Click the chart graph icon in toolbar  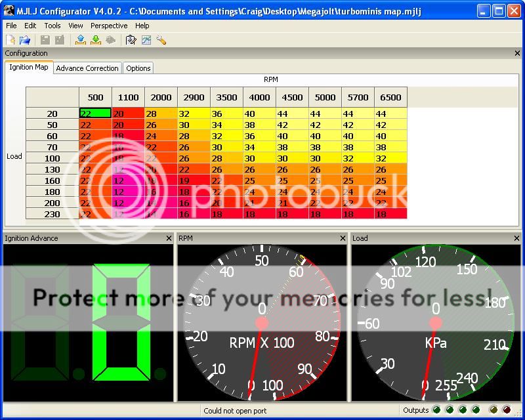click(x=146, y=40)
